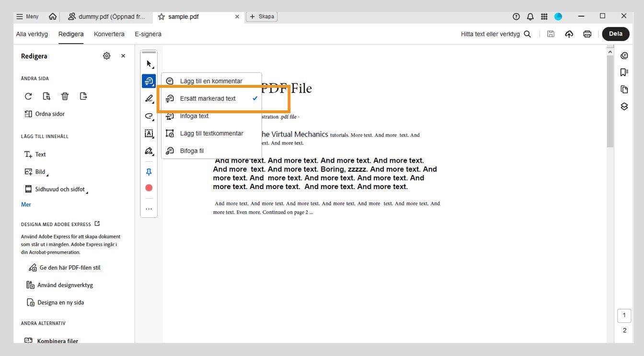Switch to the Konvertera tab
644x356 pixels.
109,34
